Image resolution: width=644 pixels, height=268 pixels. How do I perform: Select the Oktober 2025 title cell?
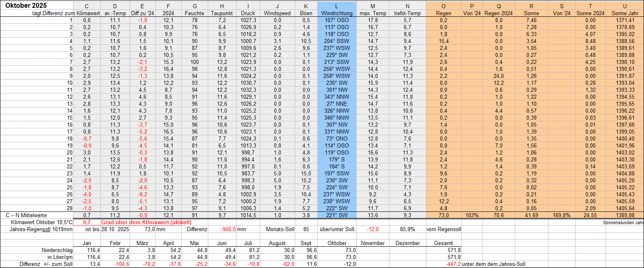point(26,6)
